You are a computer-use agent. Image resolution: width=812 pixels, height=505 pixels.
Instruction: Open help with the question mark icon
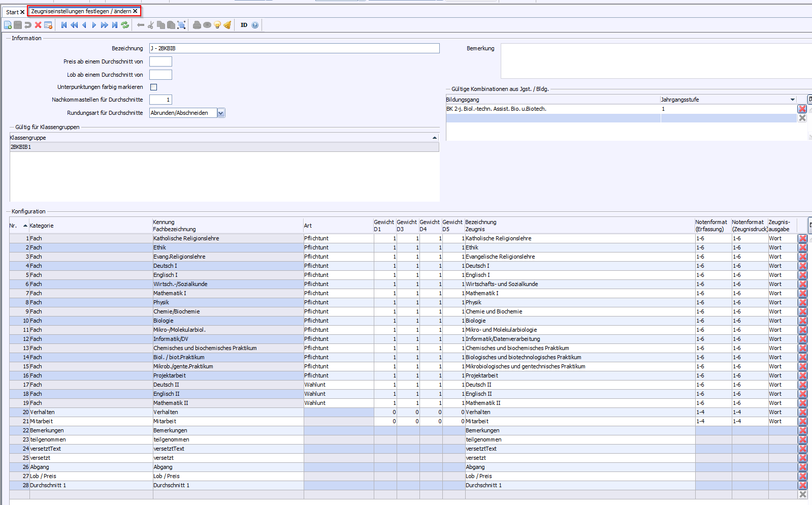pyautogui.click(x=255, y=25)
